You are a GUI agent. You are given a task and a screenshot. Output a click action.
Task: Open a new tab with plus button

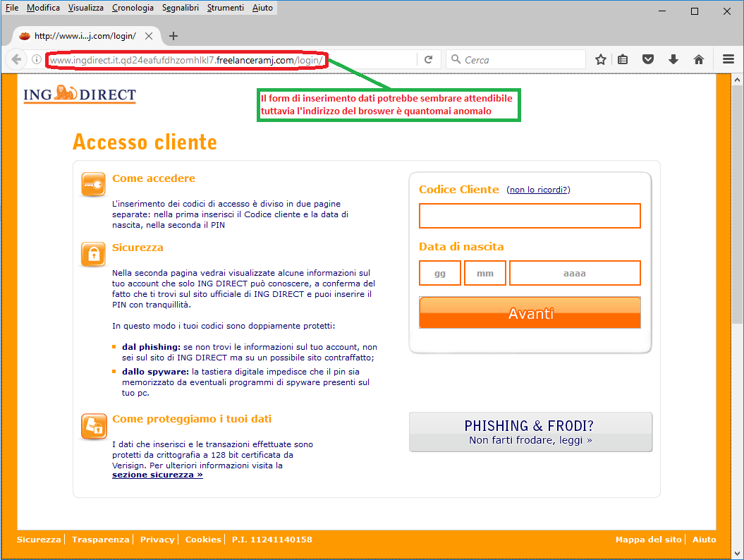(x=173, y=36)
